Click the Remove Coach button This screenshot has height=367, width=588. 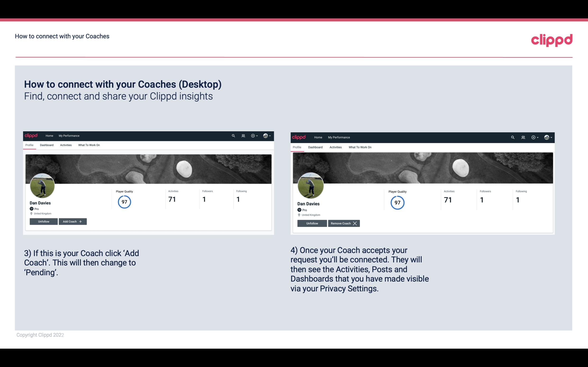(x=343, y=223)
